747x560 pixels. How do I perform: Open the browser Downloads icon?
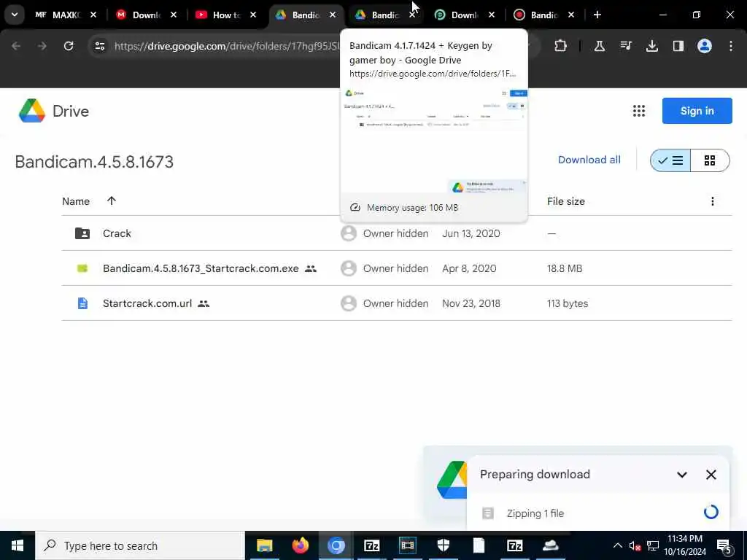coord(651,46)
